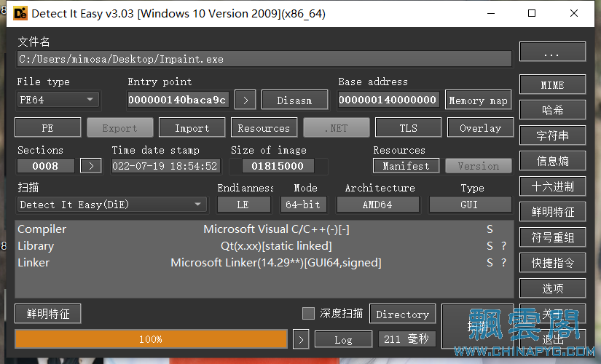Viewport: 601px width, 364px height.
Task: Click arrow button next to sections count
Action: (91, 166)
